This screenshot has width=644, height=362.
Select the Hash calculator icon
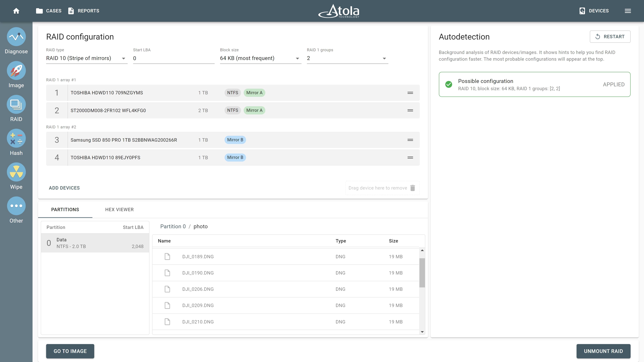(16, 138)
